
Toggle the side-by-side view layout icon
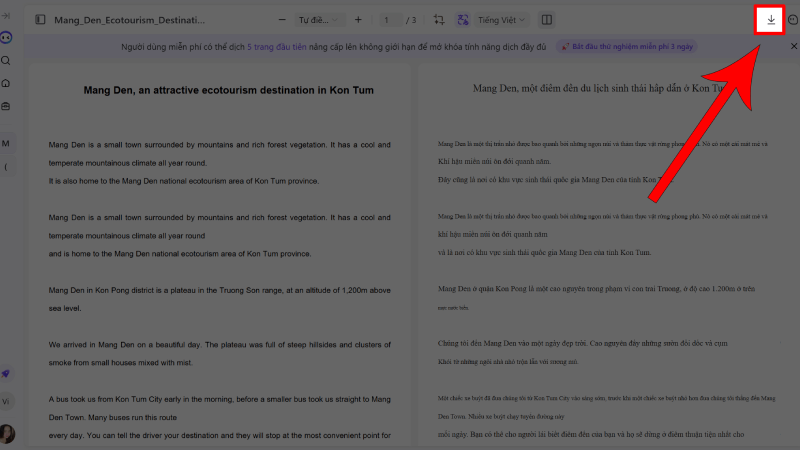pos(546,20)
